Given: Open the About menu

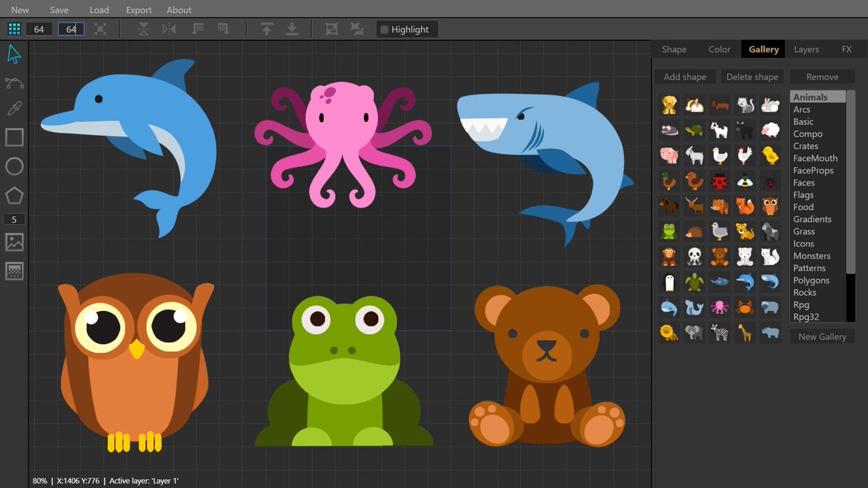Looking at the screenshot, I should pyautogui.click(x=179, y=10).
